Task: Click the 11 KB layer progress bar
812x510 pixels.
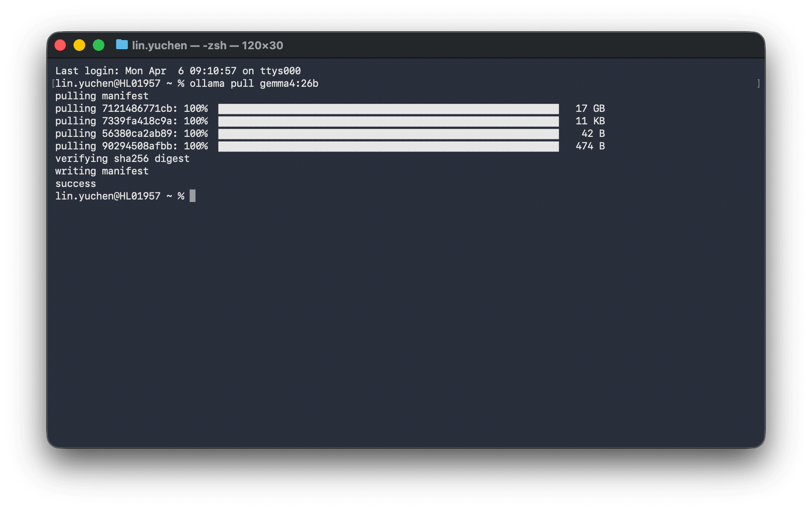Action: pyautogui.click(x=388, y=121)
